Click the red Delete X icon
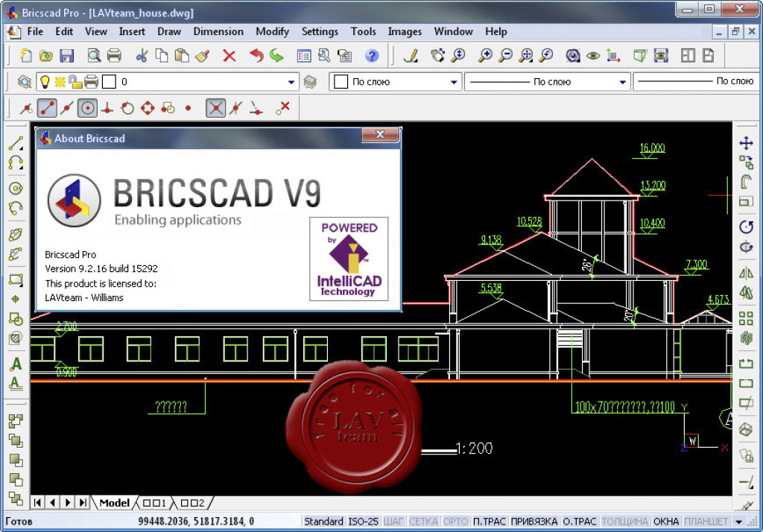The height and width of the screenshot is (532, 763). [x=229, y=56]
